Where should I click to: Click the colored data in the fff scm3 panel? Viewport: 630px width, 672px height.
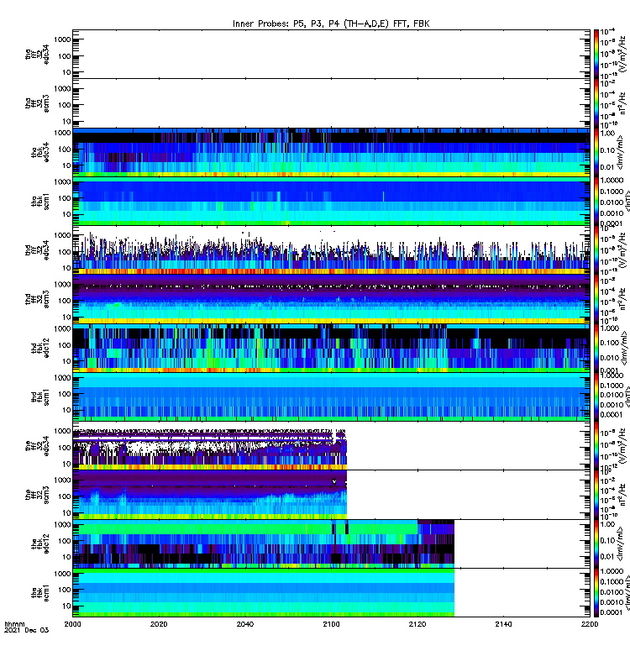pyautogui.click(x=209, y=495)
